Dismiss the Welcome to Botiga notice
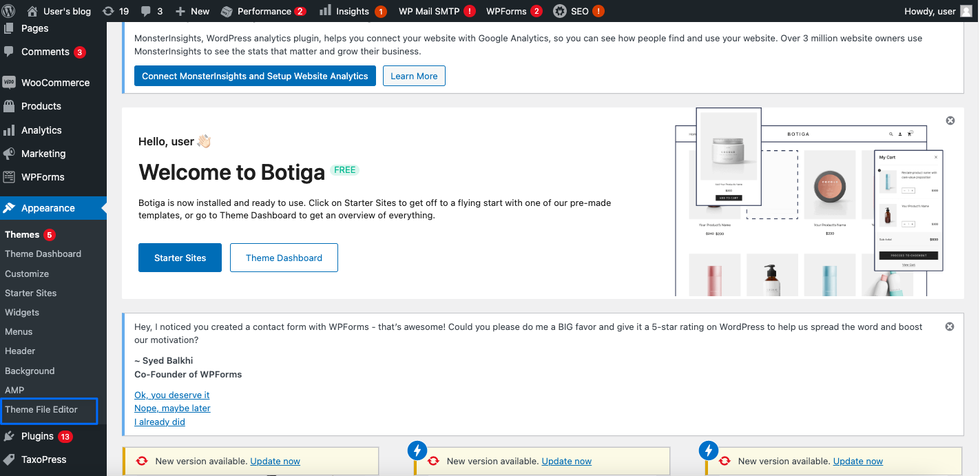The image size is (980, 476). [950, 121]
